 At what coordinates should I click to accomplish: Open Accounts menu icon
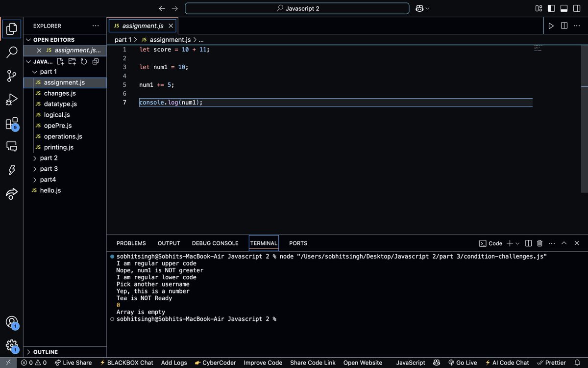click(12, 322)
